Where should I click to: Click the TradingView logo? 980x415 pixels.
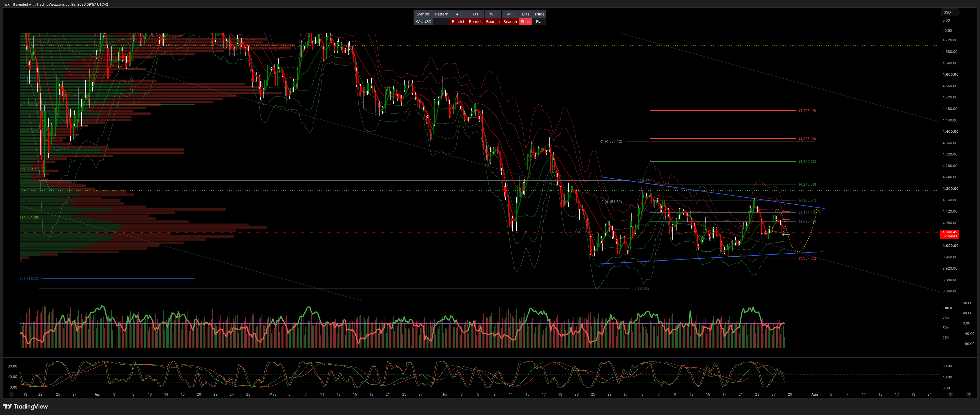(x=26, y=407)
